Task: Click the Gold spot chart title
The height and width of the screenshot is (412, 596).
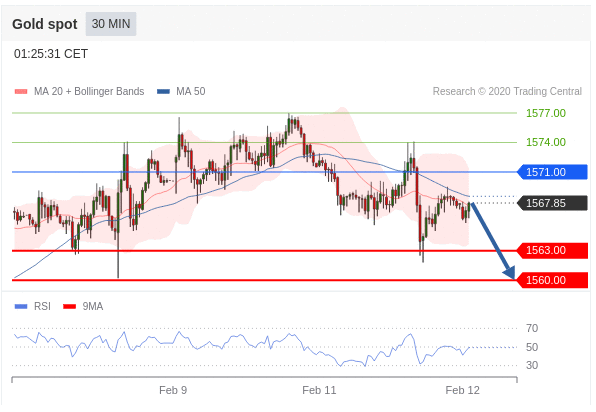Action: pos(44,24)
